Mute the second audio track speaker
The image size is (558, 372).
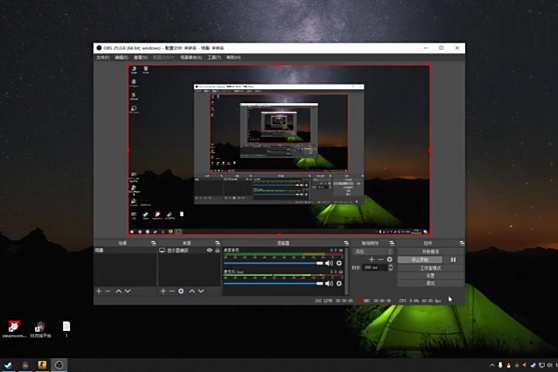point(329,283)
